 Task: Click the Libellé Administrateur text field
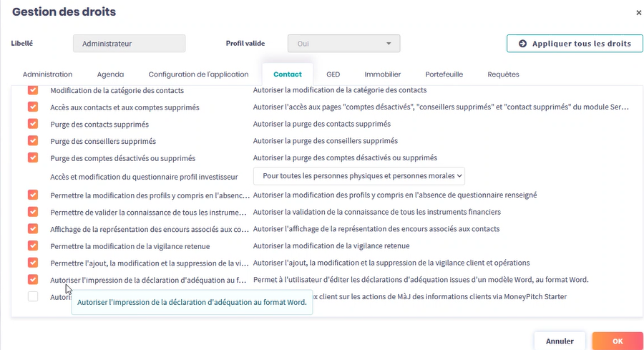[x=129, y=44]
